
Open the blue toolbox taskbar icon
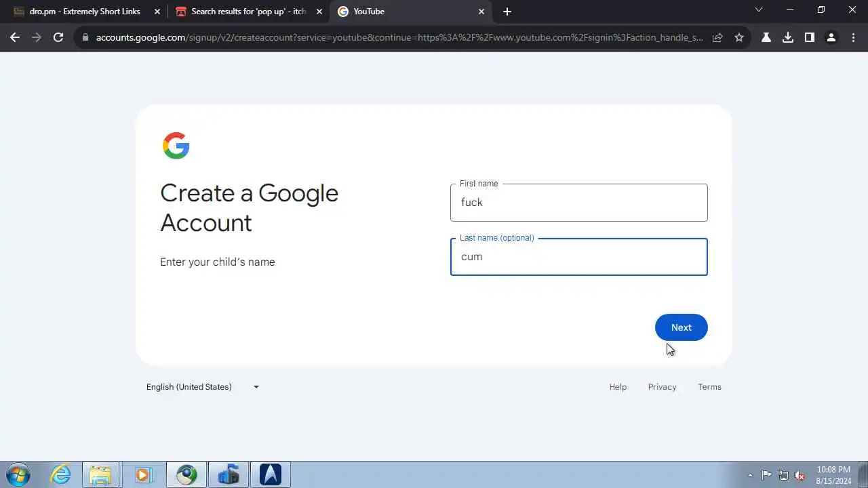click(229, 474)
